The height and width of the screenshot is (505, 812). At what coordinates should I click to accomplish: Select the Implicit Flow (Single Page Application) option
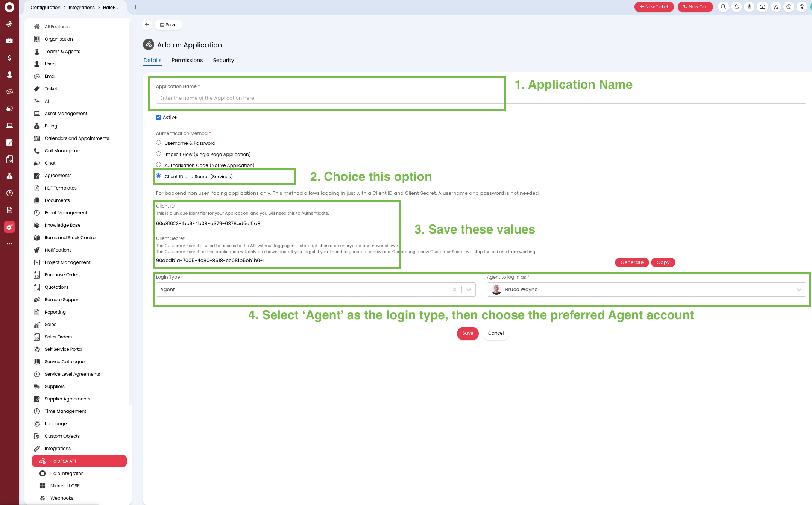[x=158, y=153]
